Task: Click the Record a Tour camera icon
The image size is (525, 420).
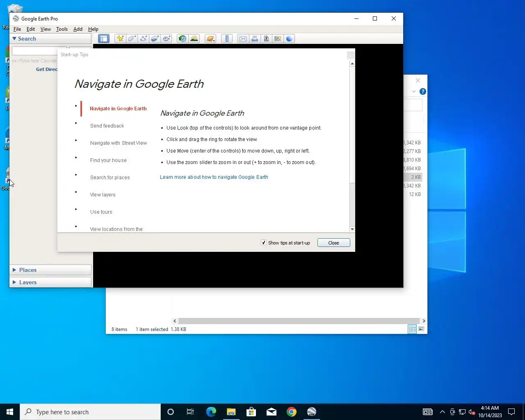Action: [x=167, y=39]
